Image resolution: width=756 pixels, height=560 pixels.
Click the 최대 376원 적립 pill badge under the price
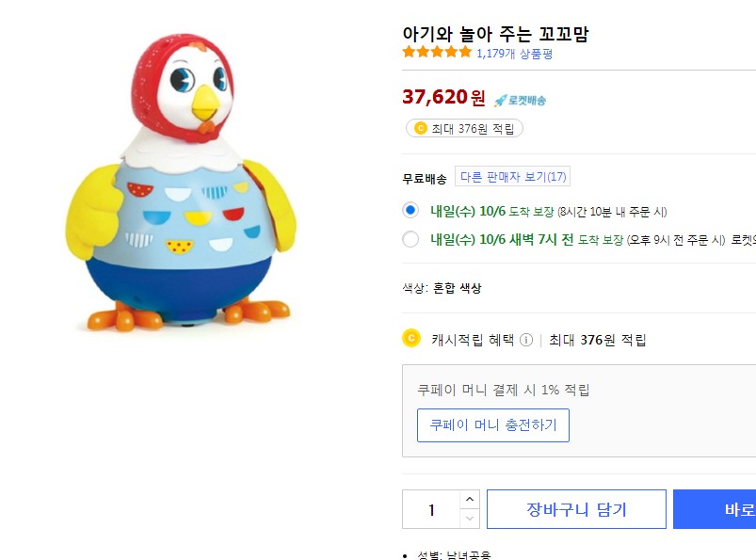463,128
